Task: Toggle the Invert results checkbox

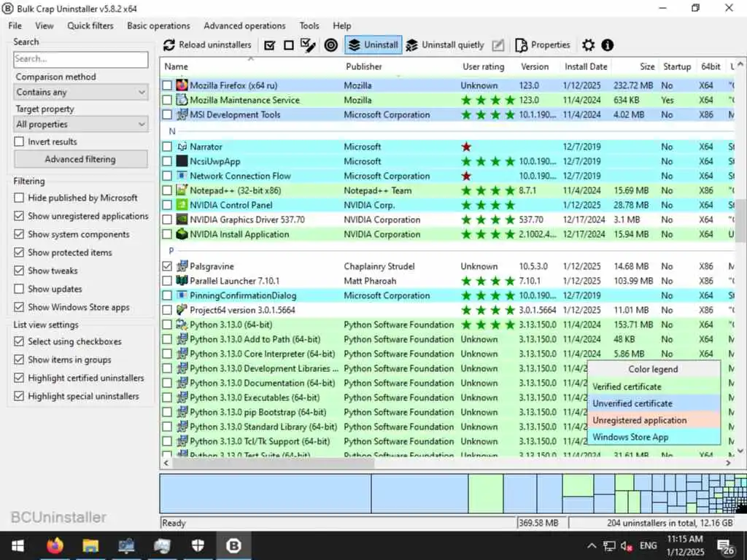Action: [19, 141]
